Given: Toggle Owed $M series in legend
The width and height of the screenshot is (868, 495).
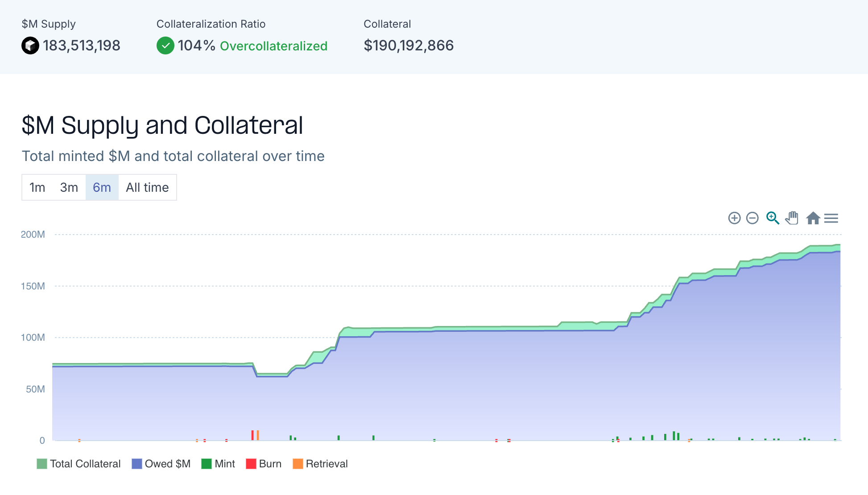Looking at the screenshot, I should [x=167, y=464].
